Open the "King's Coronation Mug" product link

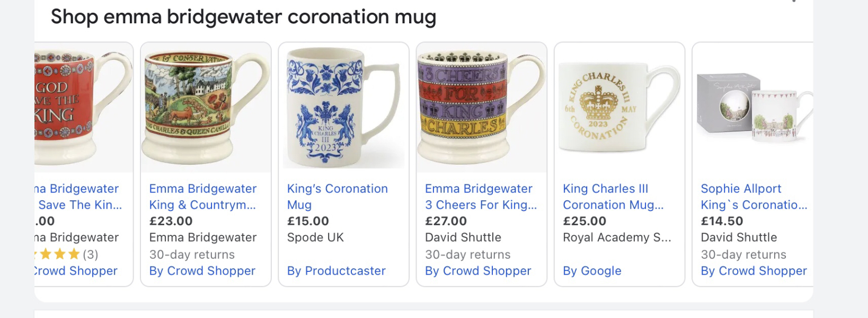click(337, 196)
